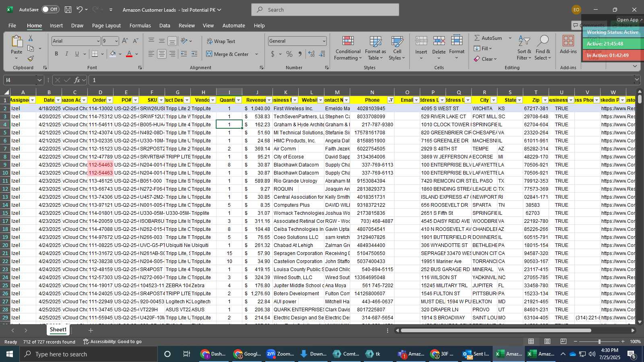Viewport: 644px width, 362px height.
Task: Switch to the Formulas ribbon tab
Action: (140, 25)
